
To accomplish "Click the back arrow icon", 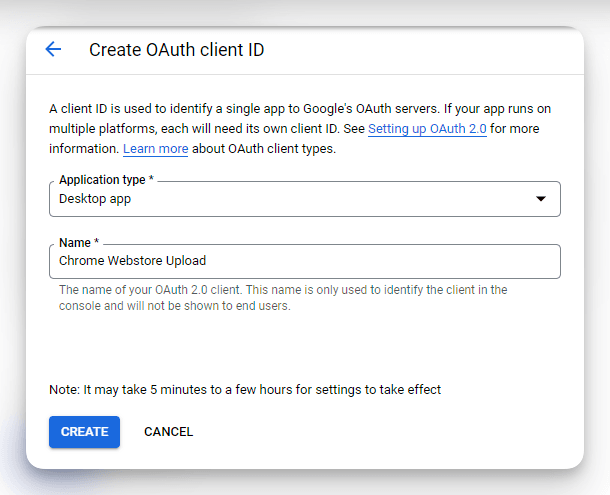I will pyautogui.click(x=53, y=50).
